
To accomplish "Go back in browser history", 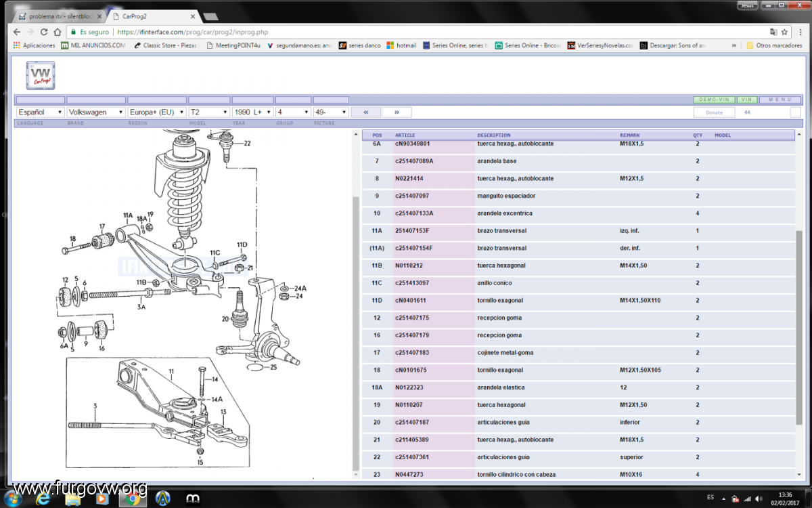I will click(x=17, y=32).
